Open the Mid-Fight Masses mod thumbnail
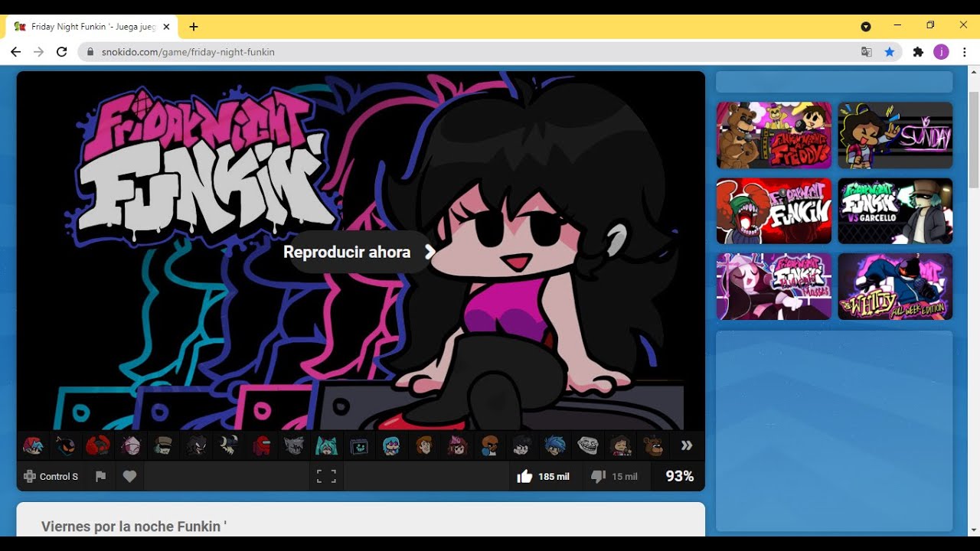This screenshot has height=551, width=980. click(x=774, y=287)
